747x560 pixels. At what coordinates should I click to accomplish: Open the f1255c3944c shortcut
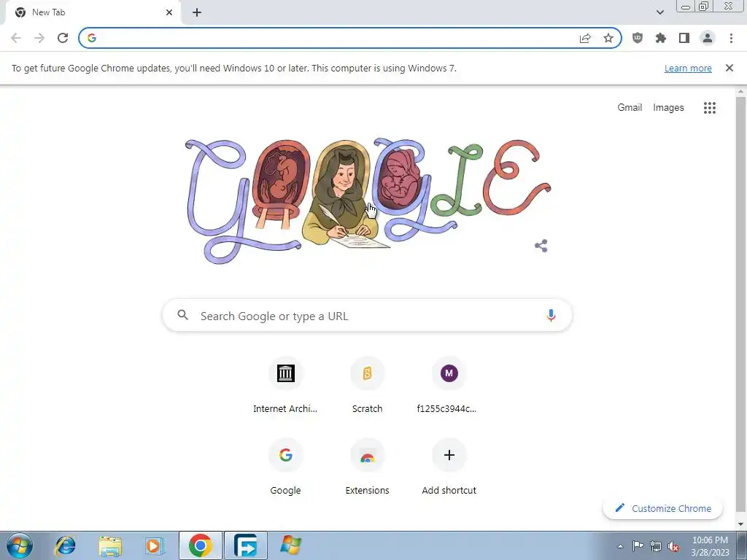pyautogui.click(x=449, y=385)
